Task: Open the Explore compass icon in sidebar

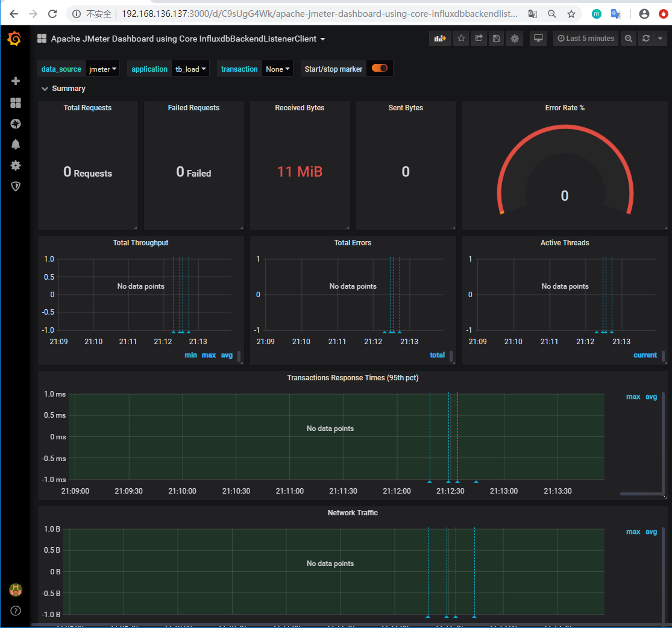Action: [16, 124]
